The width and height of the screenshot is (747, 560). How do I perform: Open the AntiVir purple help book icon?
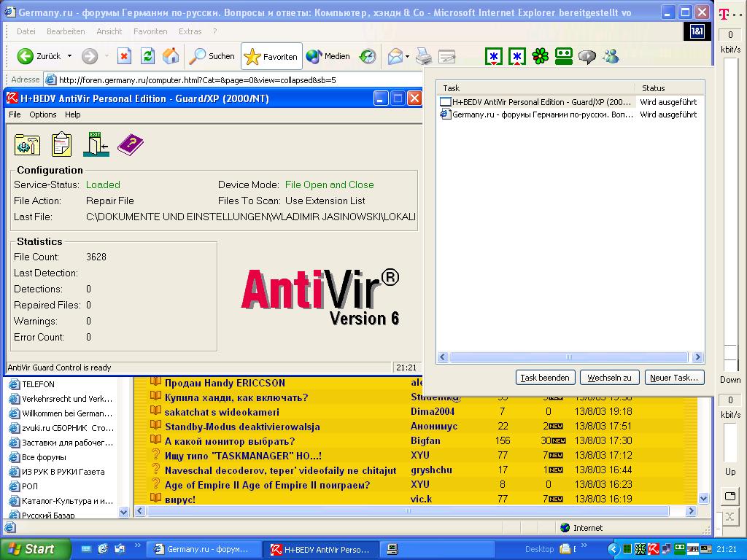(x=130, y=144)
